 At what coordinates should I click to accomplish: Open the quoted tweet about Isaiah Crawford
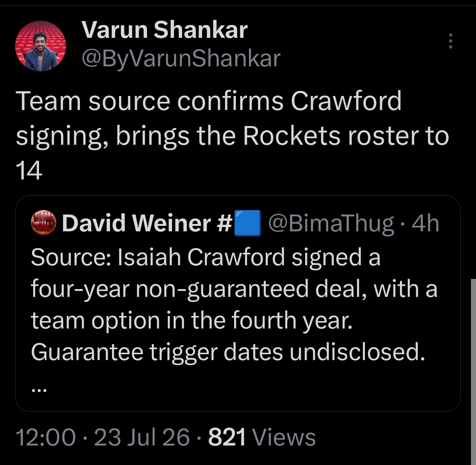(x=238, y=303)
